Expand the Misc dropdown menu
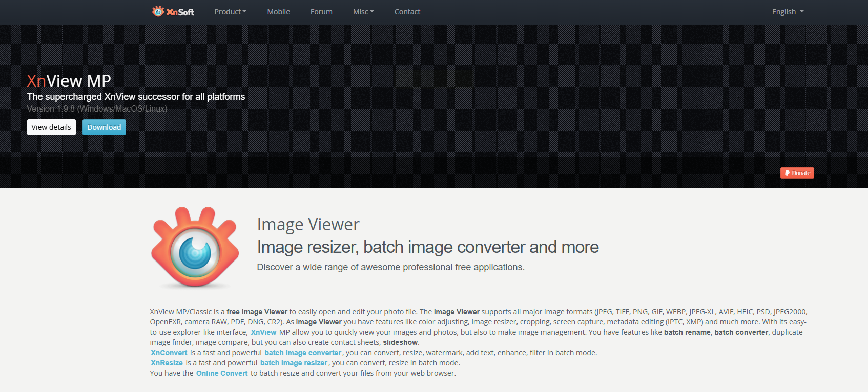The image size is (868, 392). point(363,12)
